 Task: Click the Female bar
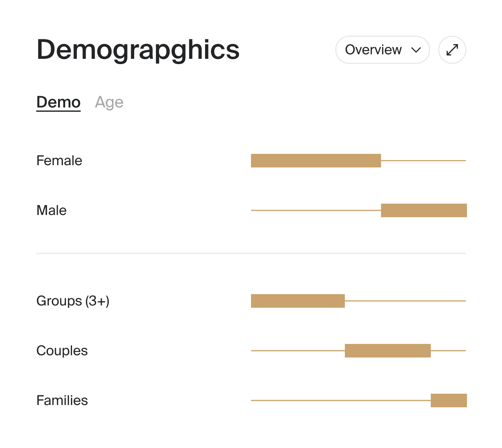316,160
